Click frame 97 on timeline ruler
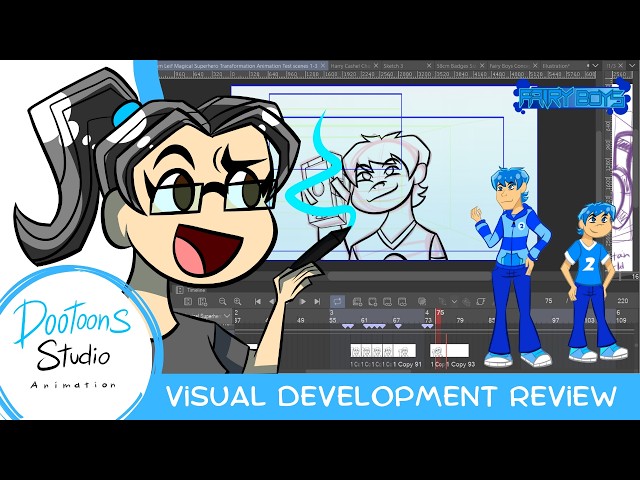The width and height of the screenshot is (640, 480). (556, 320)
